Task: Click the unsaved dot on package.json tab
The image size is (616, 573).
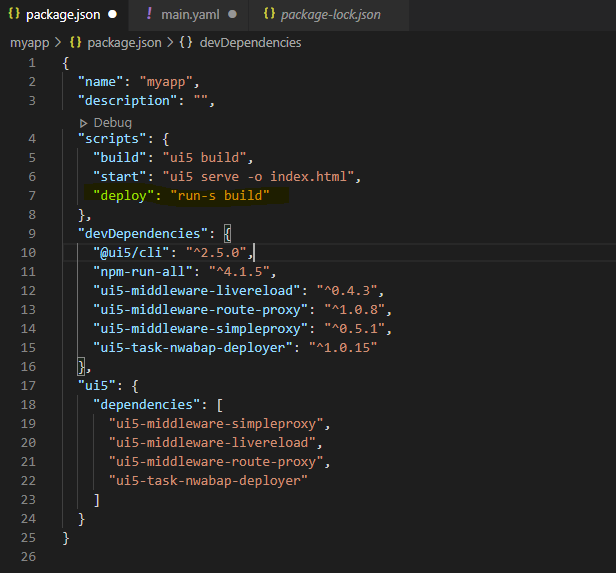Action: point(111,15)
